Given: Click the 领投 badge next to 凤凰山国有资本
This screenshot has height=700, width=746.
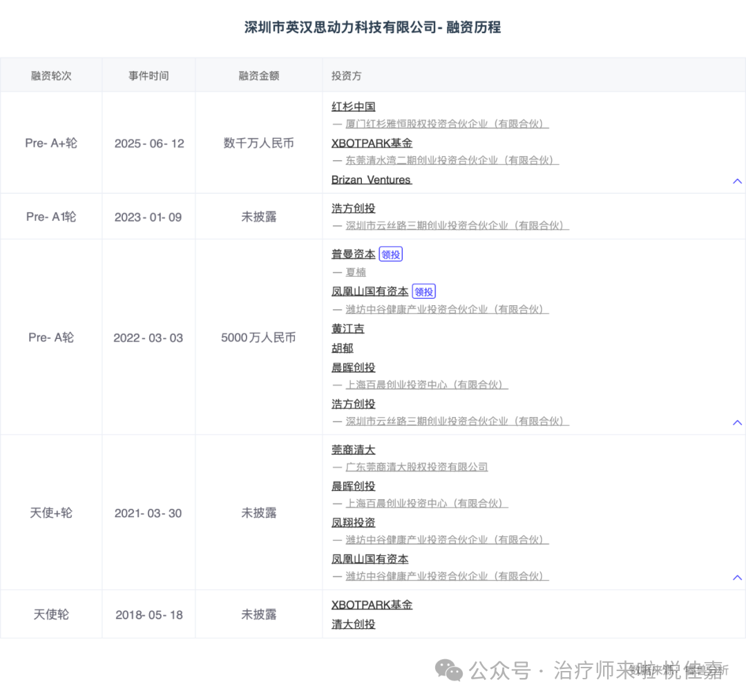Looking at the screenshot, I should (x=423, y=291).
